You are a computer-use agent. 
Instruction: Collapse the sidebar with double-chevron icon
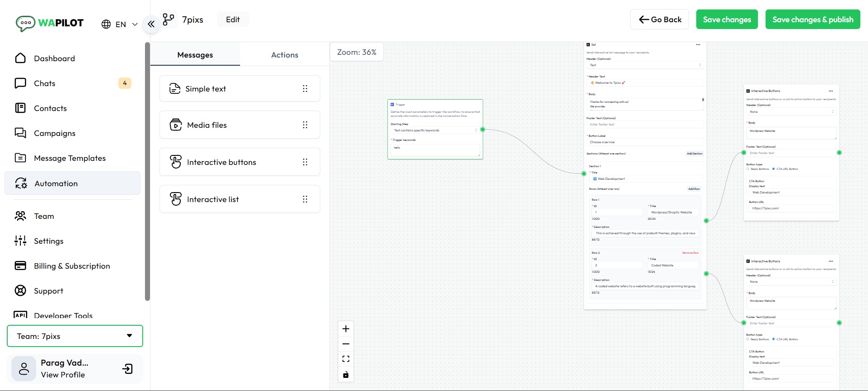[x=151, y=24]
